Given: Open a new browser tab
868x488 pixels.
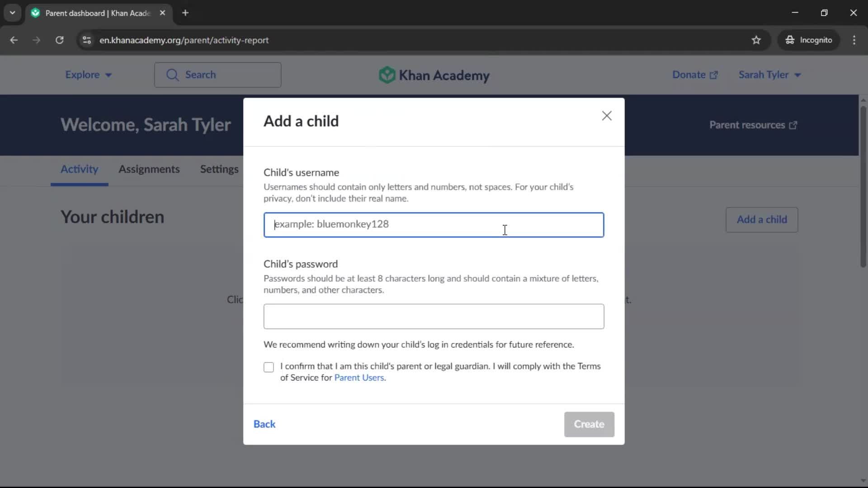Looking at the screenshot, I should pos(185,13).
